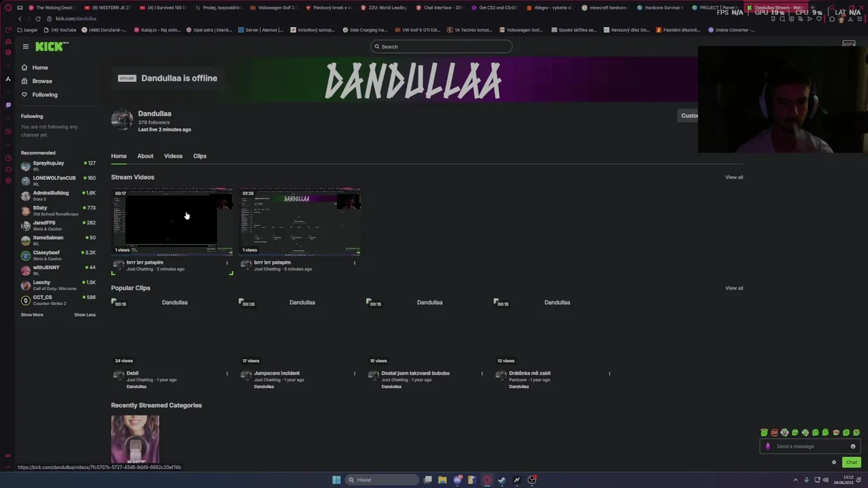This screenshot has width=868, height=488.
Task: Show hidden system tray icons chevron
Action: point(795,480)
